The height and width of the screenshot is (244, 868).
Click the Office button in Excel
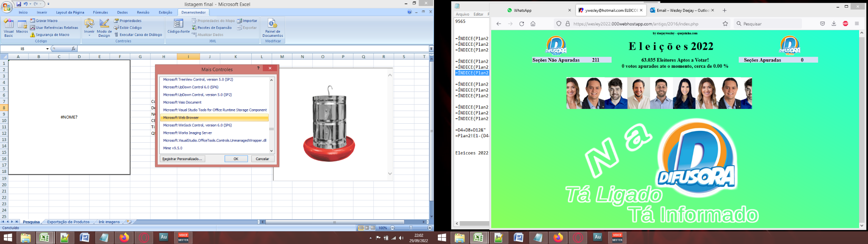(x=7, y=7)
